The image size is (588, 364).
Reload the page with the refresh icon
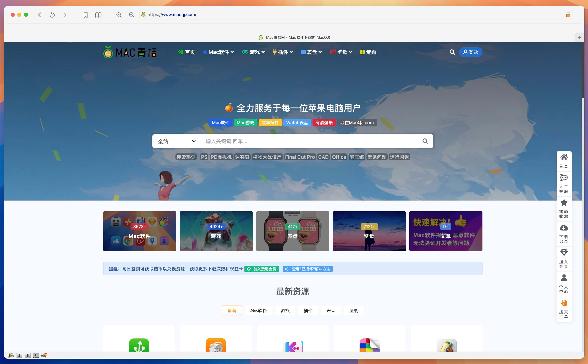pyautogui.click(x=52, y=15)
